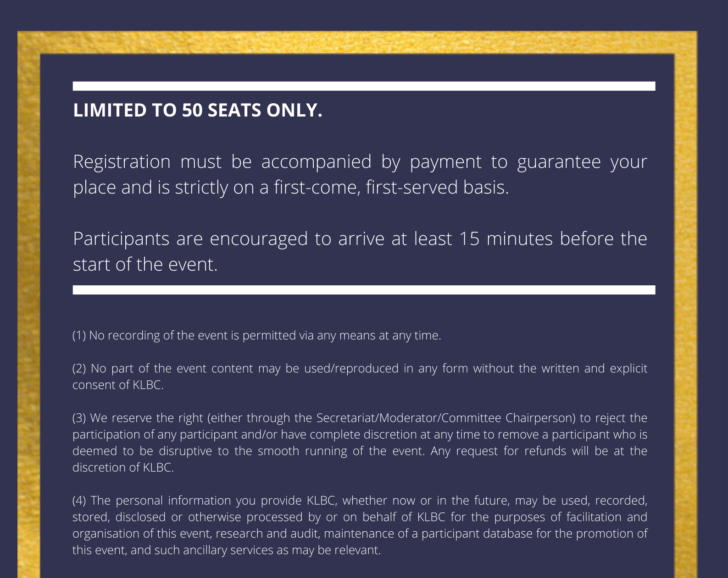Click the word "Registration" in the first paragraph
728x578 pixels.
point(122,162)
